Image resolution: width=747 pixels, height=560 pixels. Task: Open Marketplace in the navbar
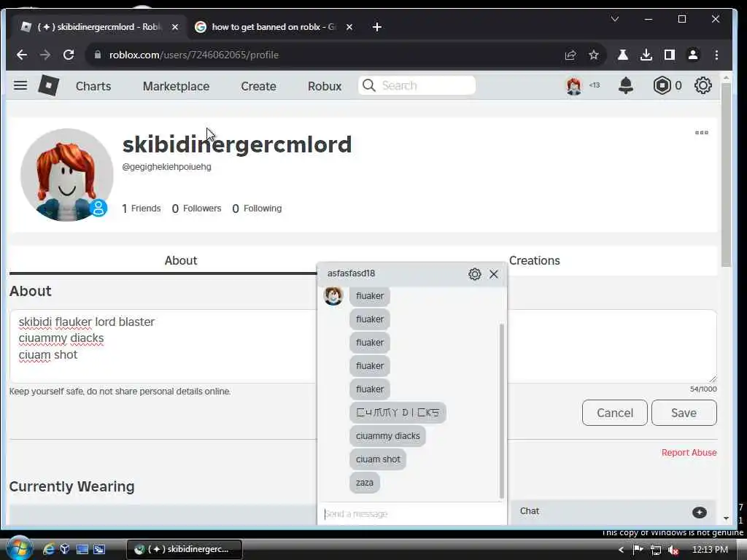[x=176, y=86]
